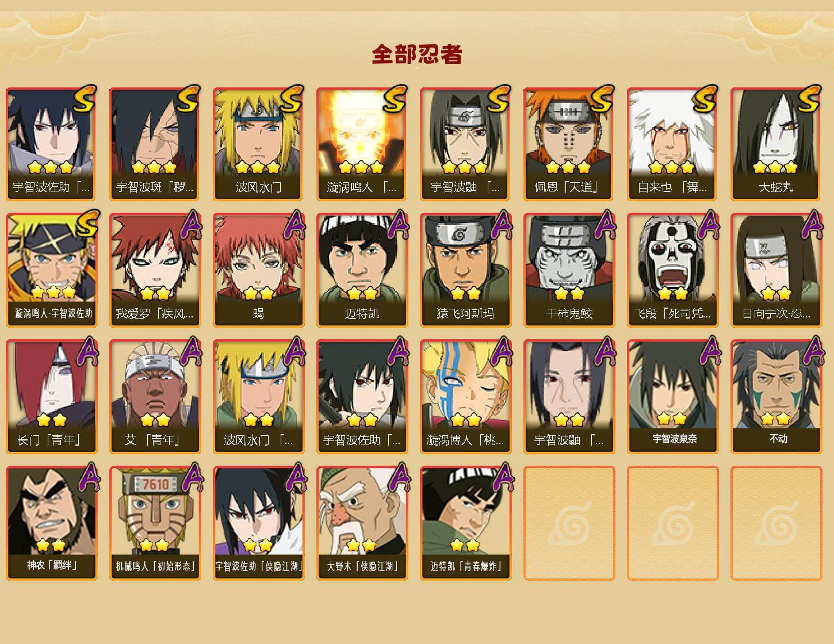
Task: Click the first empty ninja slot
Action: click(569, 523)
